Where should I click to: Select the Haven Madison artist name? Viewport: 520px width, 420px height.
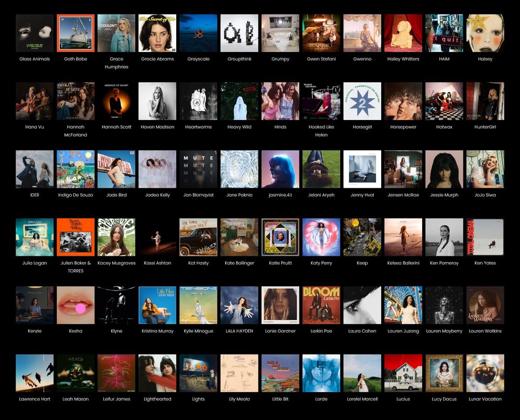coord(158,127)
